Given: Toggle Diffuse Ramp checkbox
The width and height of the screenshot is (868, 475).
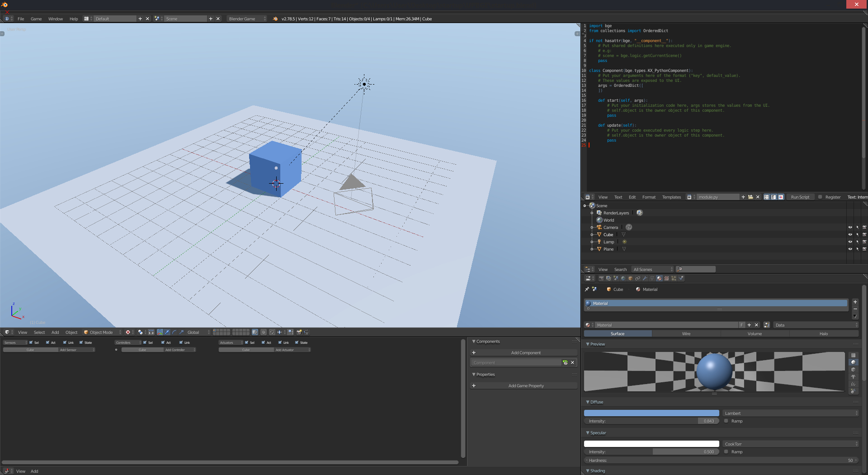Looking at the screenshot, I should click(x=726, y=421).
